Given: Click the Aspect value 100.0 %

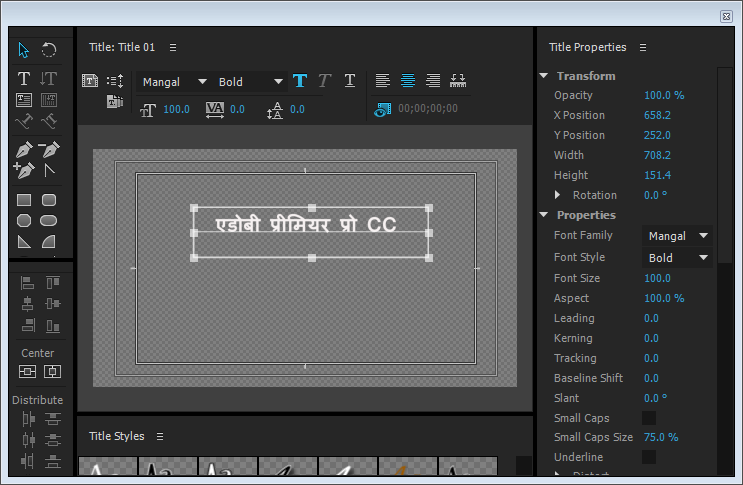Looking at the screenshot, I should (664, 298).
